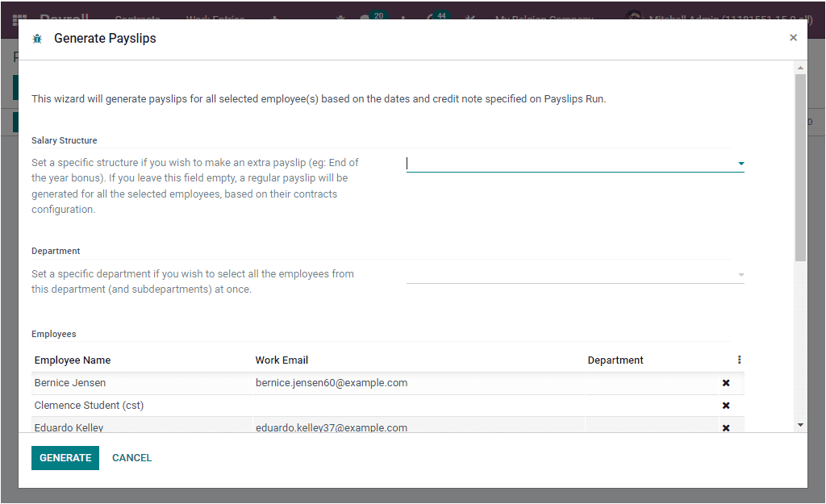The image size is (826, 504).
Task: Remove Clemence Student (cst) using its X
Action: pyautogui.click(x=725, y=405)
